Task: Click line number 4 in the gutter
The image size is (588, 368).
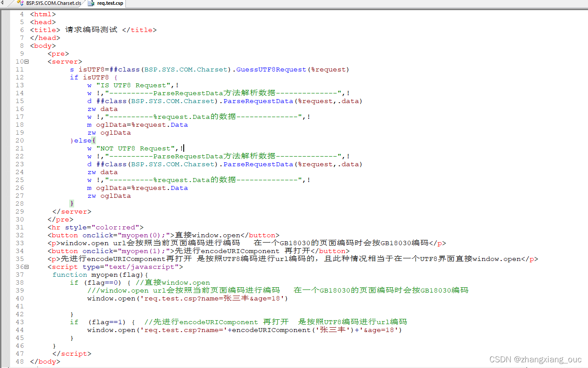Action: click(x=22, y=14)
